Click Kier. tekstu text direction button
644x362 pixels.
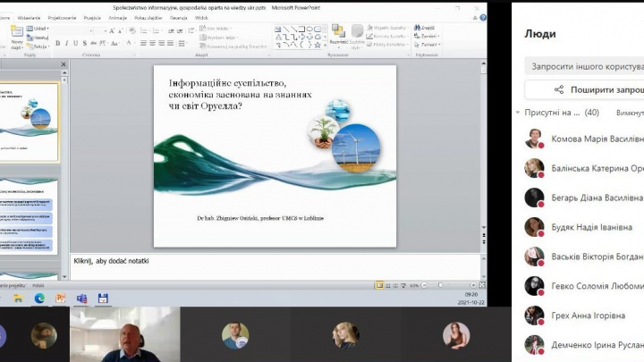click(216, 29)
